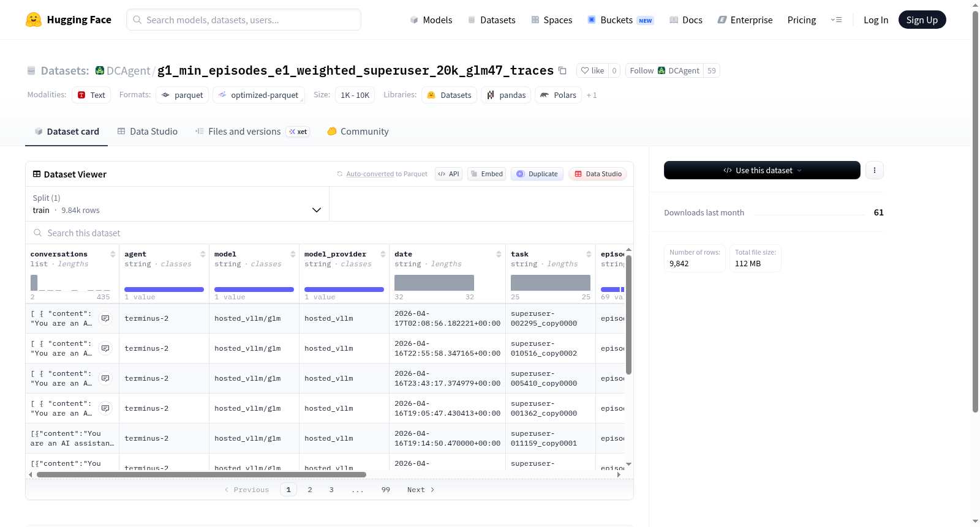Open the Models menu item

tap(431, 20)
